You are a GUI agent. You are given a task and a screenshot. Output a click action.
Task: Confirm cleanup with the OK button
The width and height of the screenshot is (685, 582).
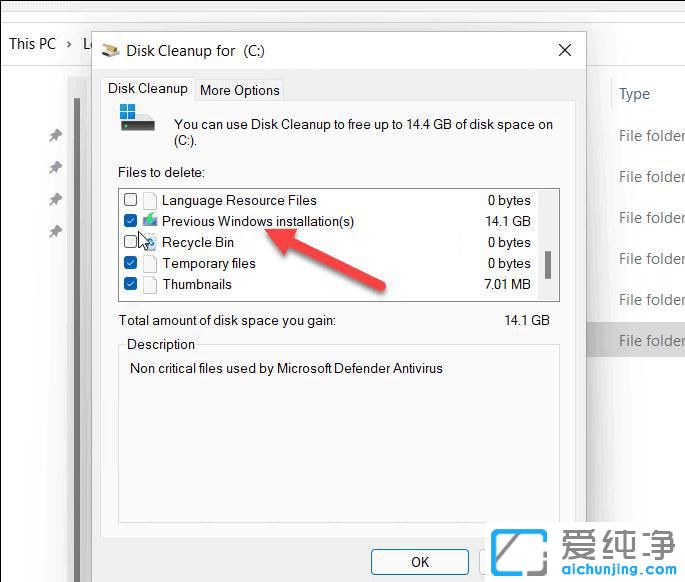coord(419,562)
